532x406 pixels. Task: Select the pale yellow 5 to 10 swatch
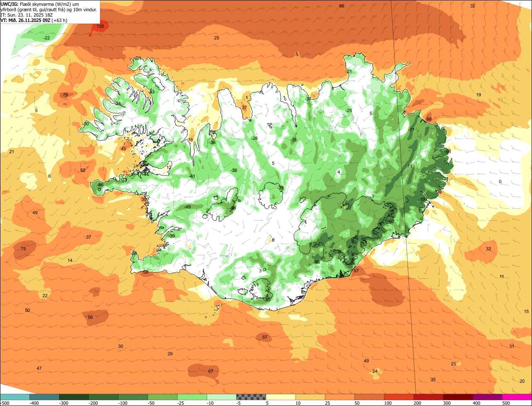click(x=281, y=396)
